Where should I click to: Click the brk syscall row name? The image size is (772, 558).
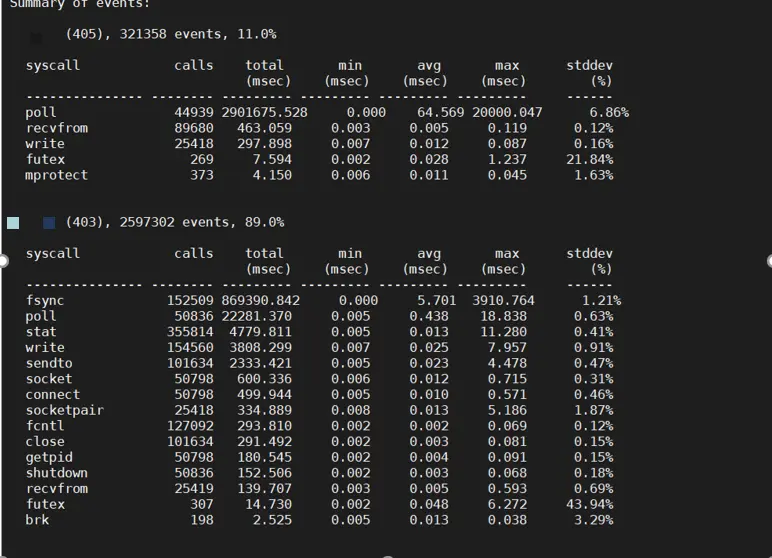click(x=37, y=520)
